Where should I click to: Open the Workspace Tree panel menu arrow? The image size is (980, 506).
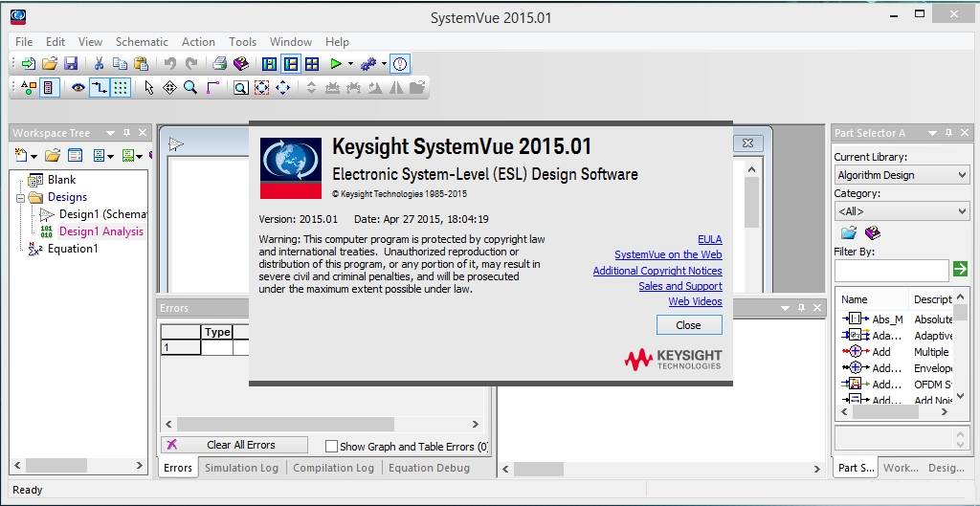[111, 133]
